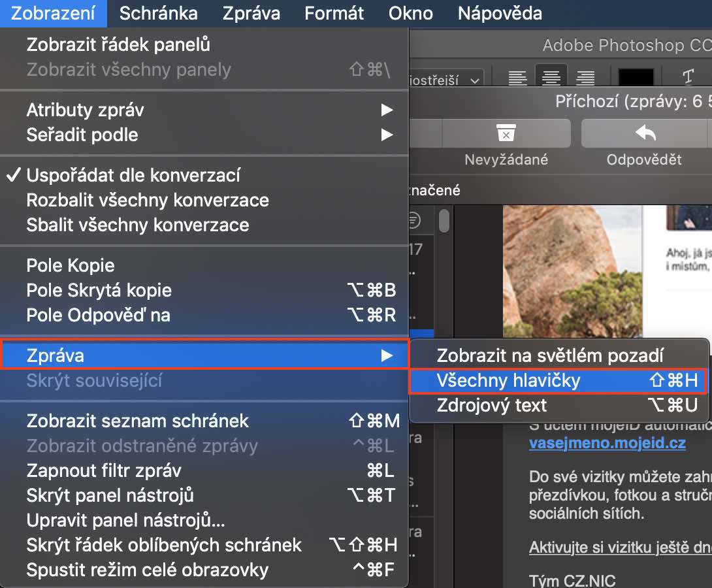Open the Schránka menu
712x588 pixels.
(159, 13)
